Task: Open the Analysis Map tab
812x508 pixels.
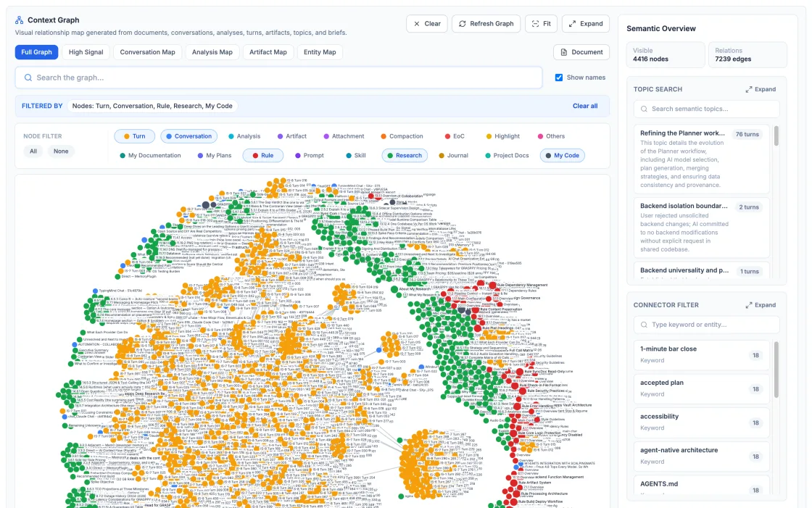Action: tap(212, 52)
